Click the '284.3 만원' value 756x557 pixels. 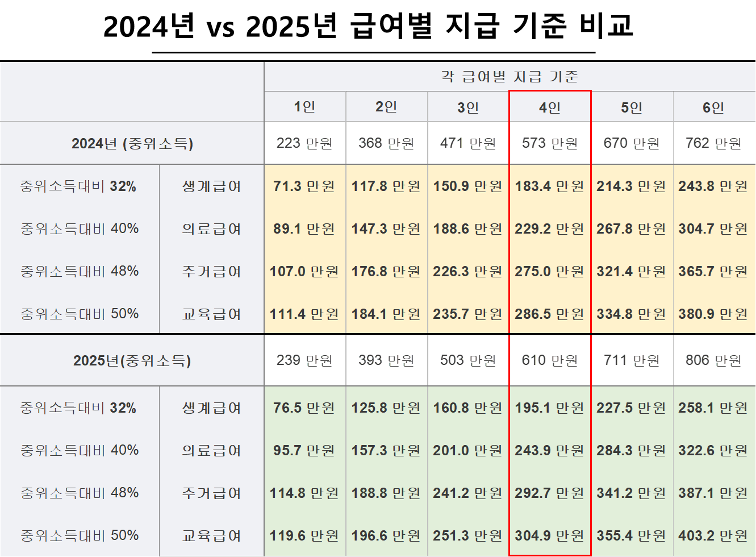click(632, 451)
